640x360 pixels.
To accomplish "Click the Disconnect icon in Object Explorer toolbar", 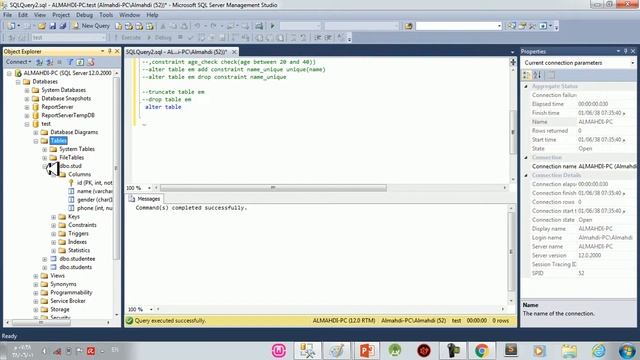I will point(49,62).
